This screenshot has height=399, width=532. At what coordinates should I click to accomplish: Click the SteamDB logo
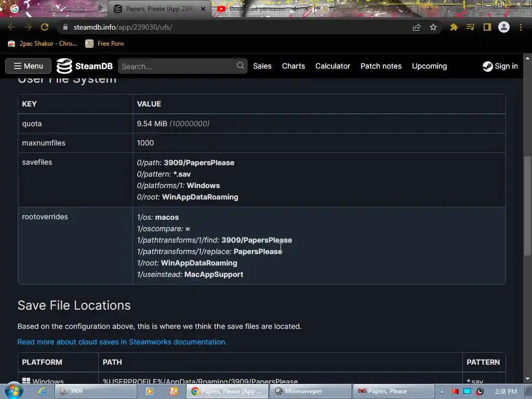click(x=85, y=66)
